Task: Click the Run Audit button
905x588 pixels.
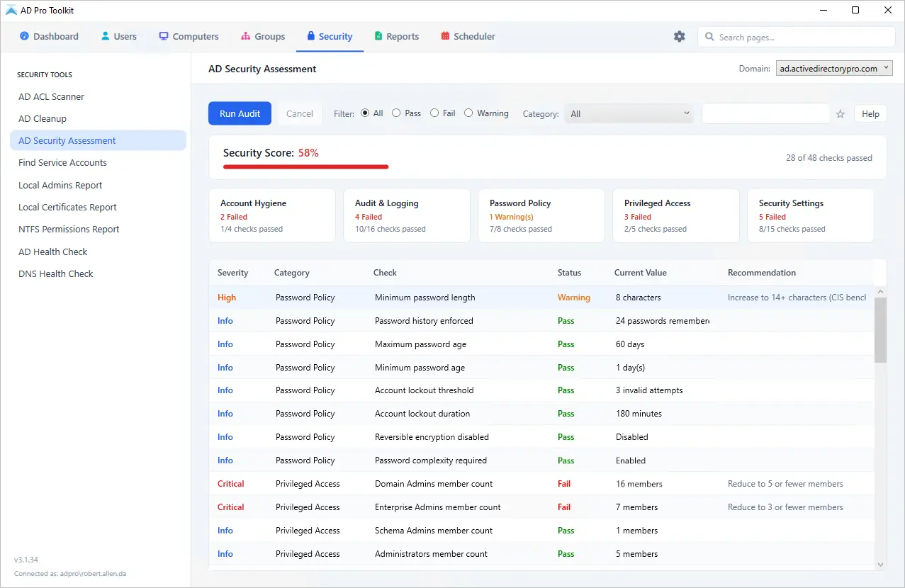Action: (240, 113)
